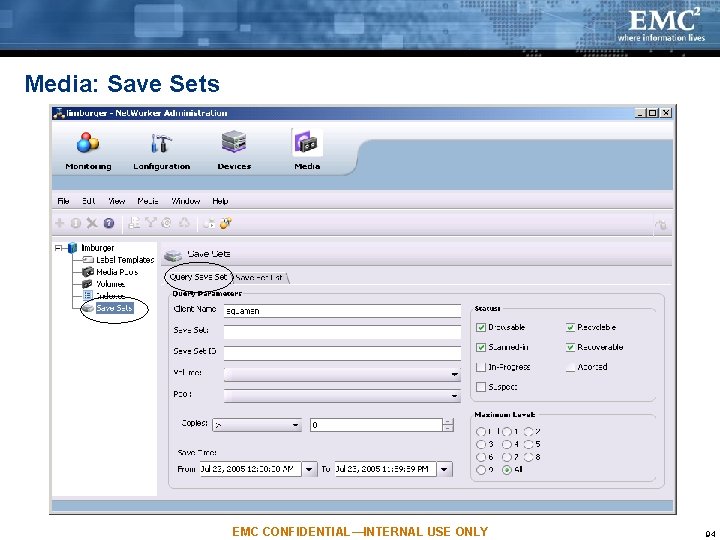
Task: Click the limburger server cube icon
Action: (73, 248)
